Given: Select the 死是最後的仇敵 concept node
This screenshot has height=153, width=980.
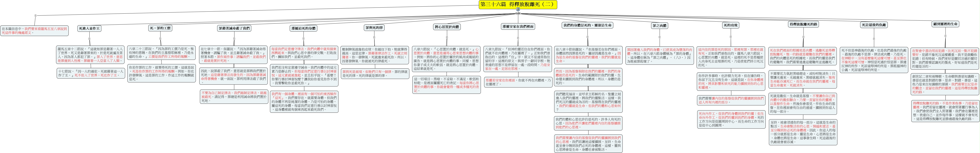Looking at the screenshot, I should (x=874, y=25).
